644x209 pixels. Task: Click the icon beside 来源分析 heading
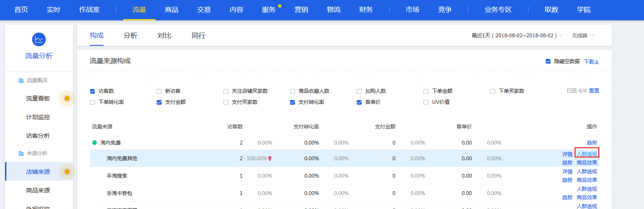click(21, 153)
